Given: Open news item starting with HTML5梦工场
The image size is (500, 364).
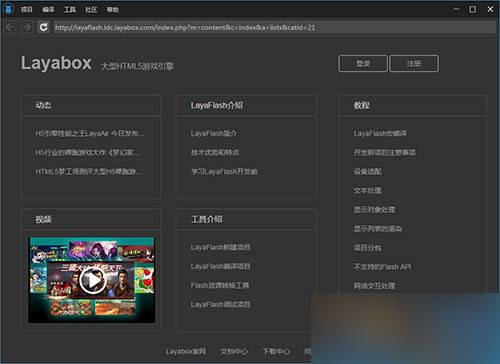Looking at the screenshot, I should 89,172.
